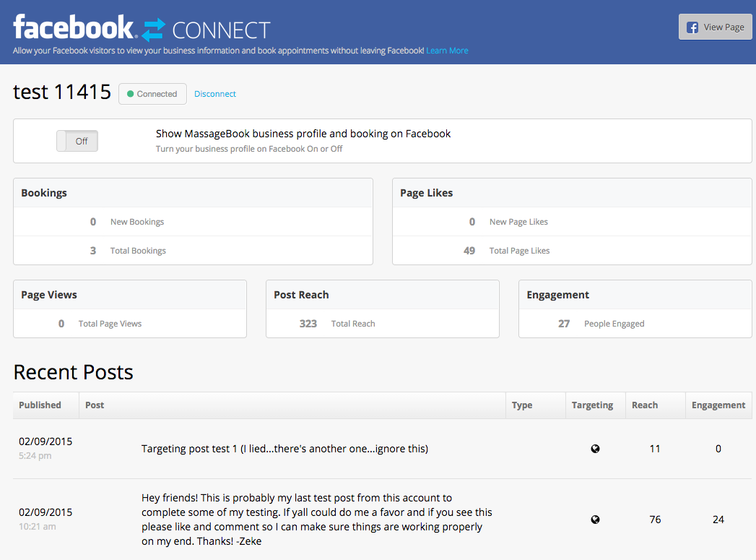
Task: Click the Total Page Likes label
Action: coord(519,251)
